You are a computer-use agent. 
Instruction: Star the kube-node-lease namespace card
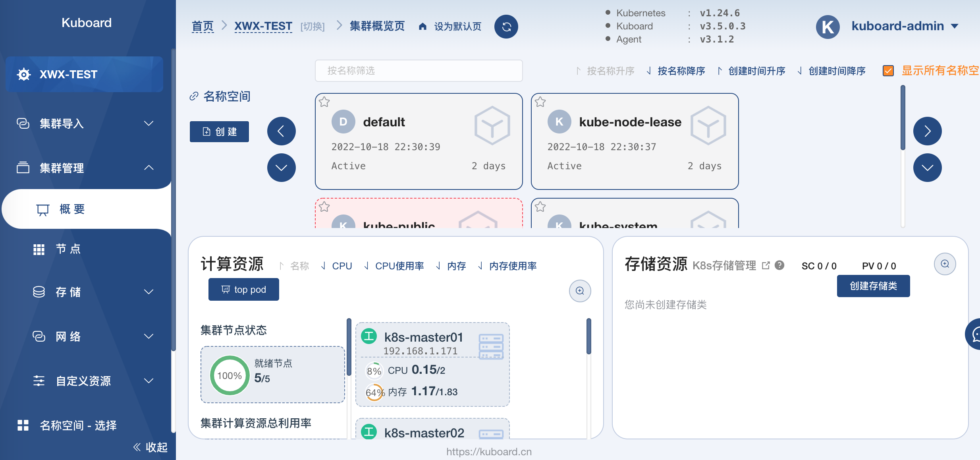coord(540,102)
